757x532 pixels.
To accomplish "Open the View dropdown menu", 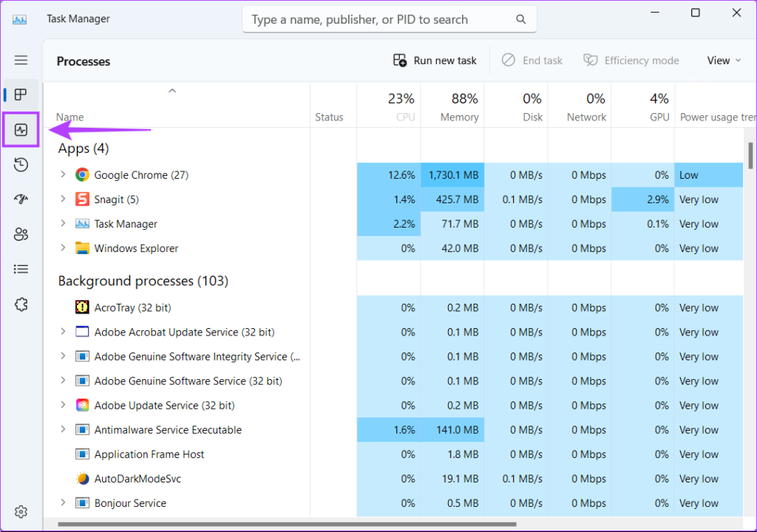I will click(724, 61).
